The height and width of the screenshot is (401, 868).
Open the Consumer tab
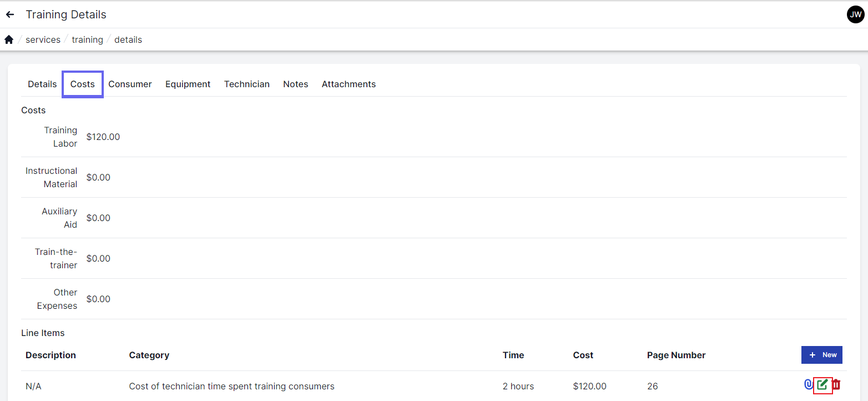(130, 84)
